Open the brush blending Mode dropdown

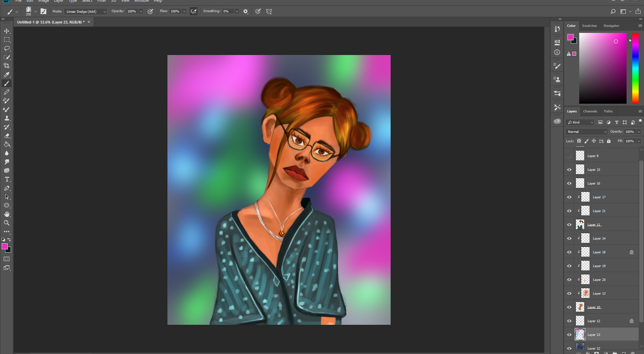(85, 11)
